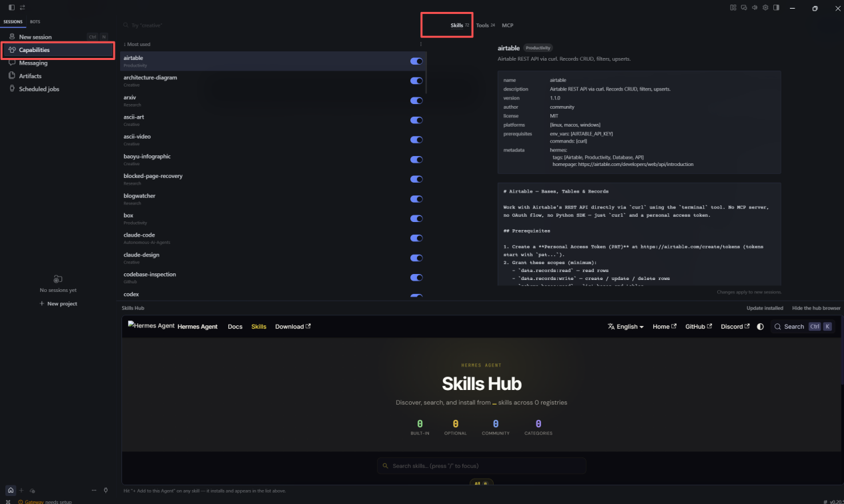
Task: Switch off the ascii-art skill
Action: click(x=416, y=120)
